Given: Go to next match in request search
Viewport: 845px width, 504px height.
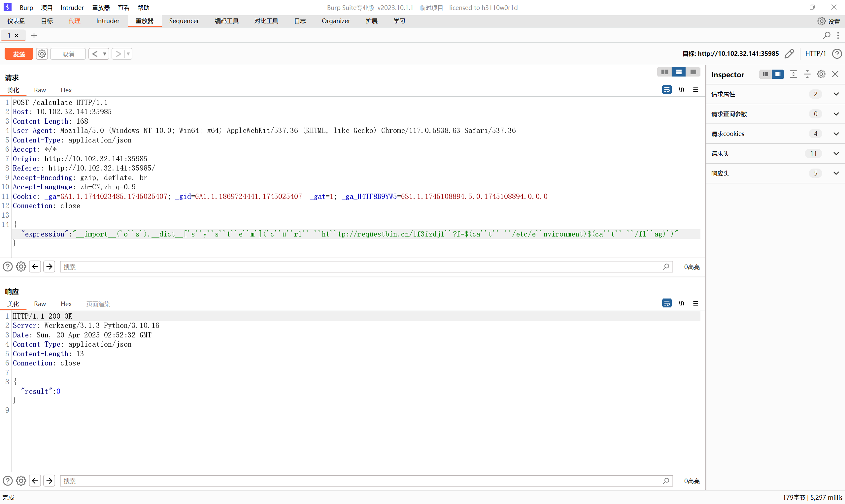Looking at the screenshot, I should pos(49,267).
